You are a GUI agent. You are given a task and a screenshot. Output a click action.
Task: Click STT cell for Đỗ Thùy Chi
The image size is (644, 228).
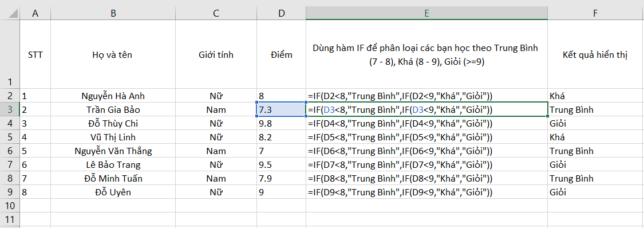coord(35,123)
